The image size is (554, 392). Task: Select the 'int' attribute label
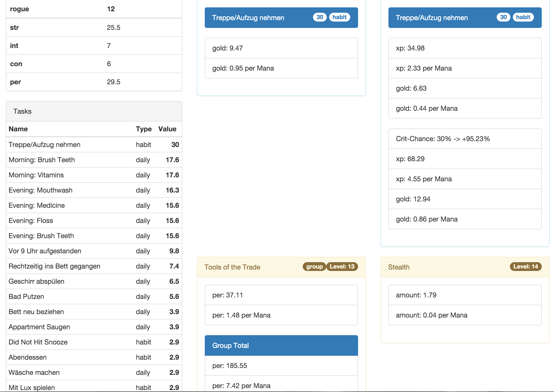tap(14, 46)
